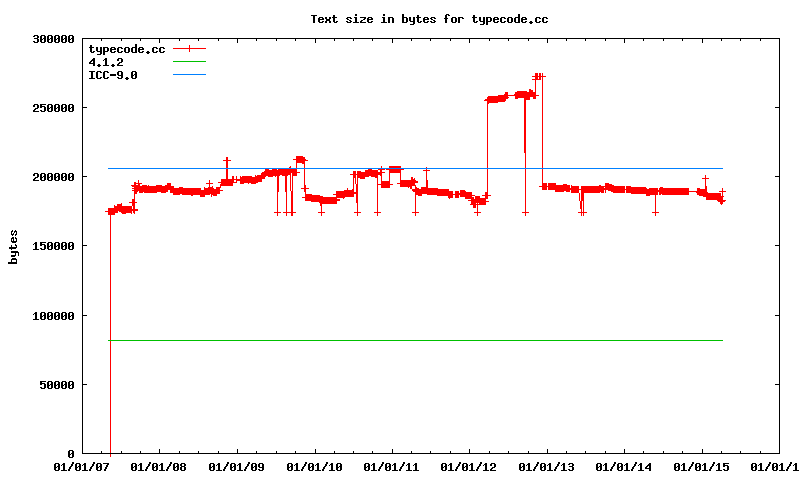Click the vertical 'bytes' y-axis label
This screenshot has width=800, height=480.
pyautogui.click(x=13, y=246)
